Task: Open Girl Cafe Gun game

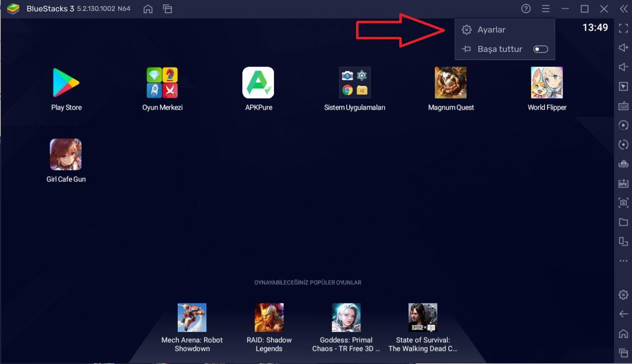Action: 66,155
